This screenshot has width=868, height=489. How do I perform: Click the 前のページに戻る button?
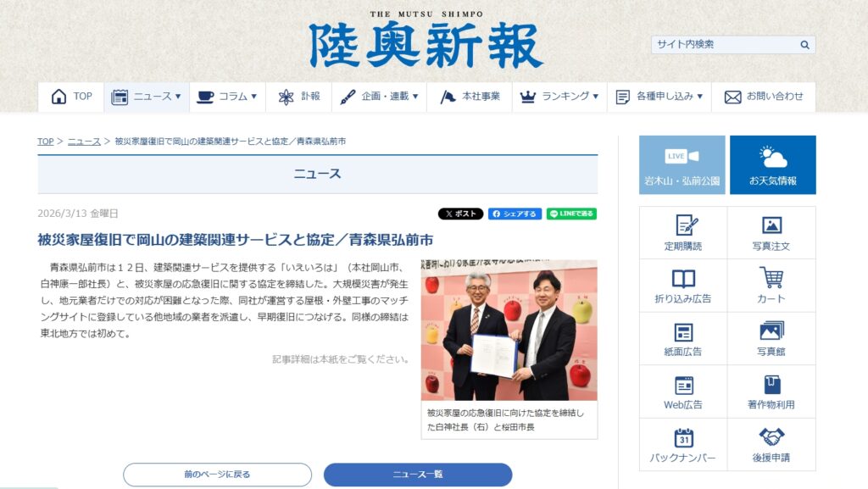click(x=218, y=475)
